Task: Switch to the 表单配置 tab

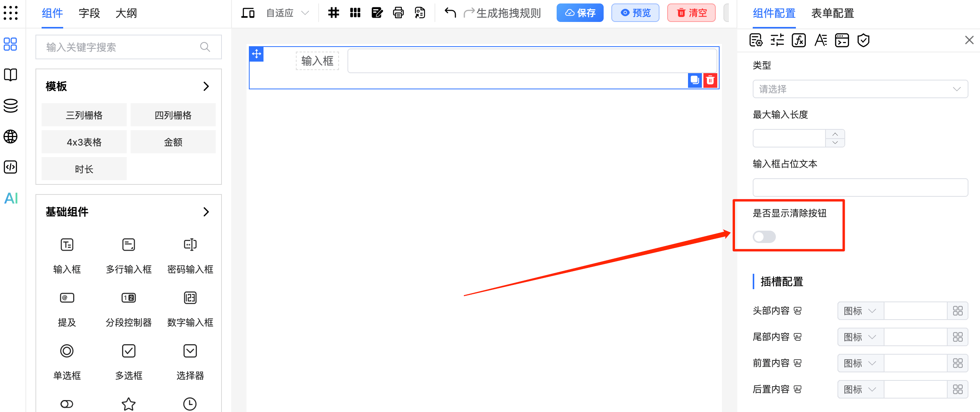Action: (x=832, y=13)
